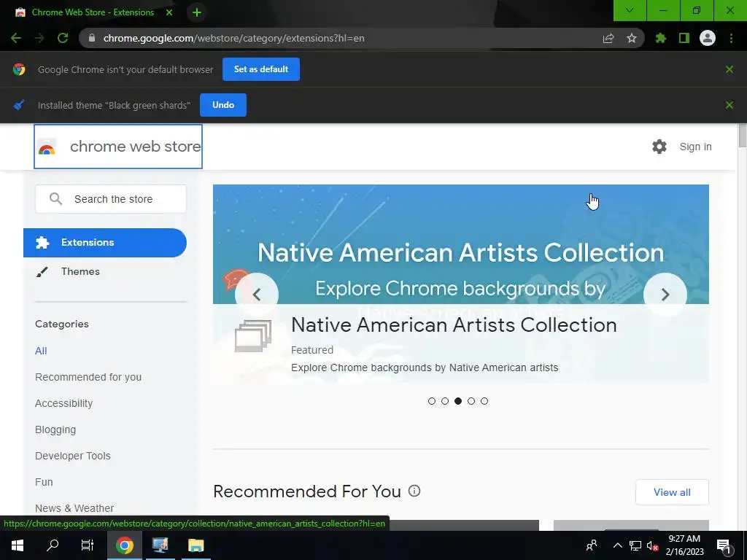The width and height of the screenshot is (747, 560).
Task: Open File Explorer from the taskbar
Action: click(x=196, y=545)
